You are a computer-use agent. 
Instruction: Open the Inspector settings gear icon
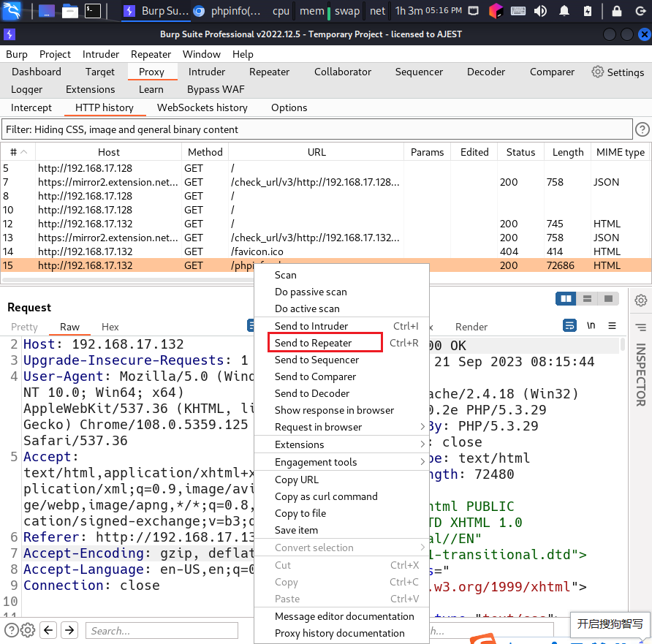coord(640,300)
